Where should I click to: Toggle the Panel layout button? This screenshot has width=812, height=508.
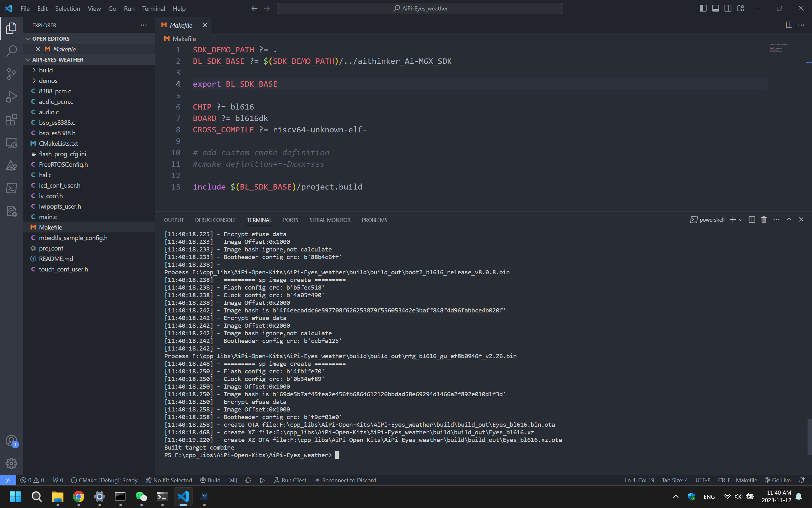coord(715,8)
